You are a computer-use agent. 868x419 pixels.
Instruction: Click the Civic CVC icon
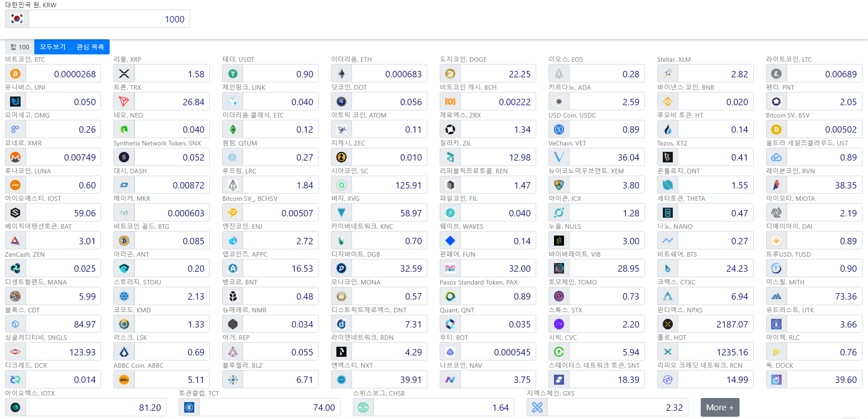click(x=559, y=352)
